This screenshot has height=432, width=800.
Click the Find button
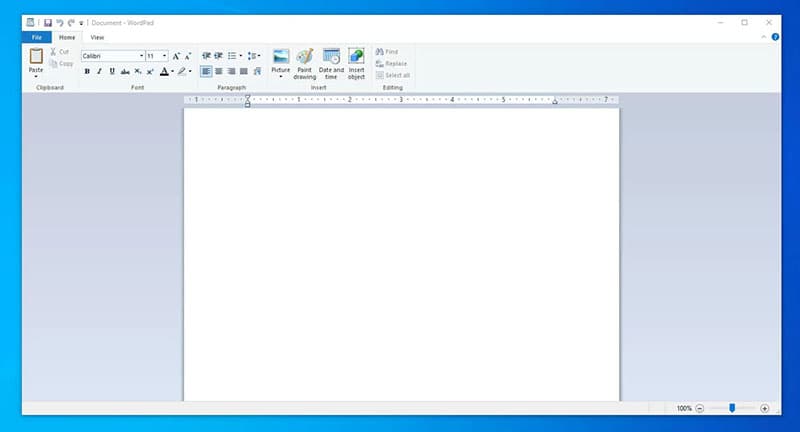click(x=387, y=51)
